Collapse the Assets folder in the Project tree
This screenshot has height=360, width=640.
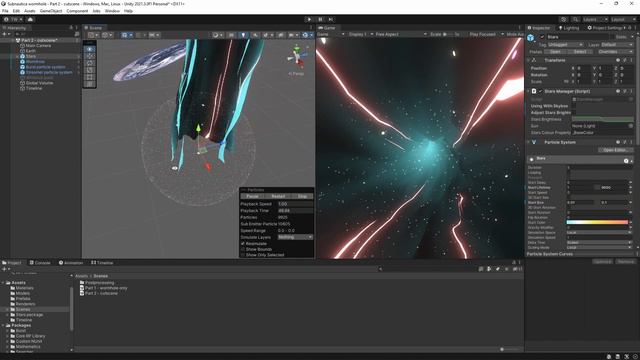point(3,282)
